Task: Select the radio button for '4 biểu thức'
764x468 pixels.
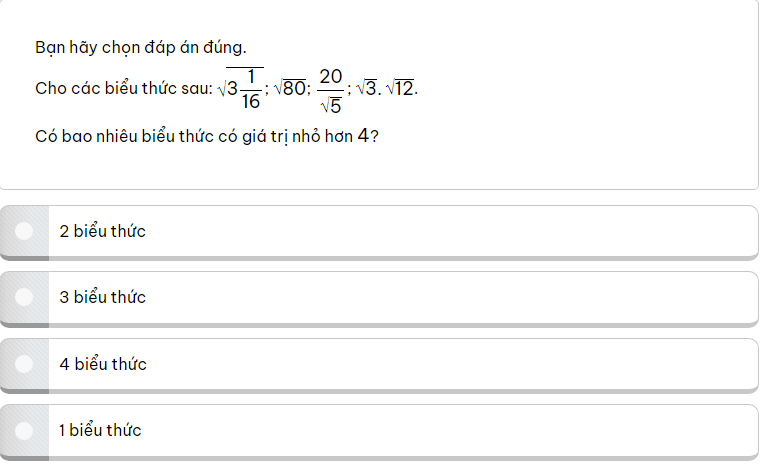Action: tap(24, 364)
